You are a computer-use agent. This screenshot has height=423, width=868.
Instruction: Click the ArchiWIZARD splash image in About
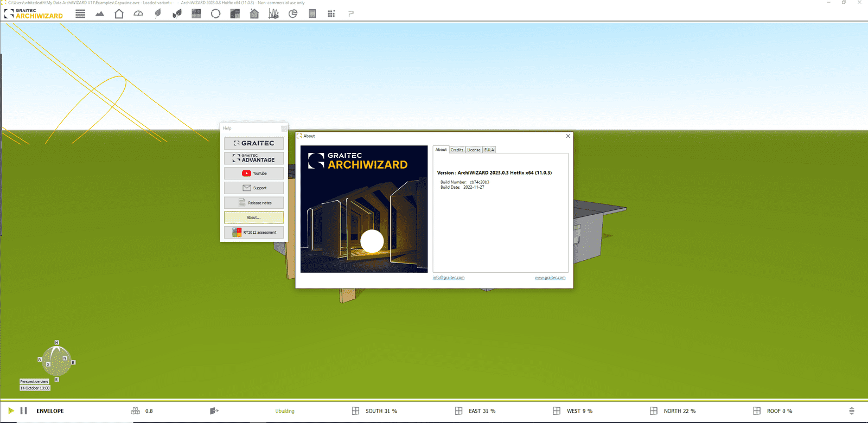click(x=364, y=209)
